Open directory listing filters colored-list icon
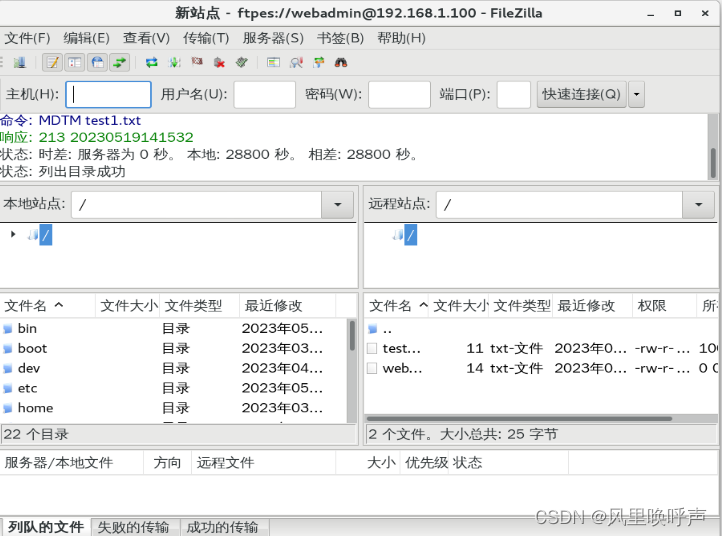Viewport: 722px width, 536px height. point(274,62)
